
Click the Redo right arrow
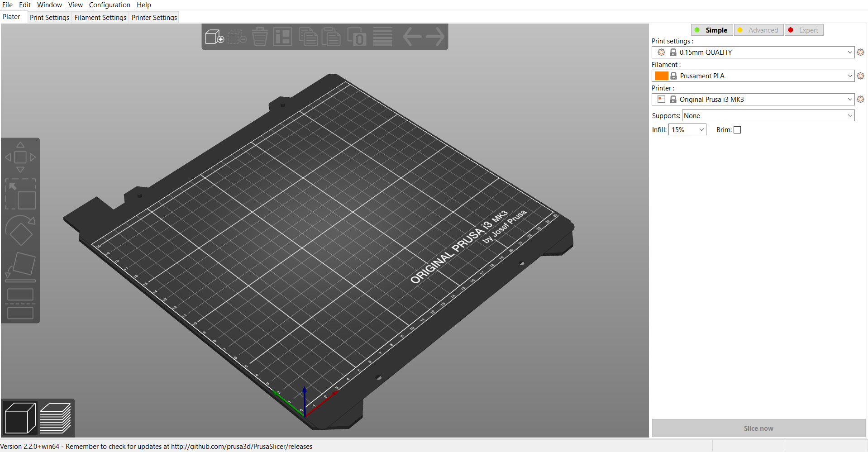click(435, 37)
